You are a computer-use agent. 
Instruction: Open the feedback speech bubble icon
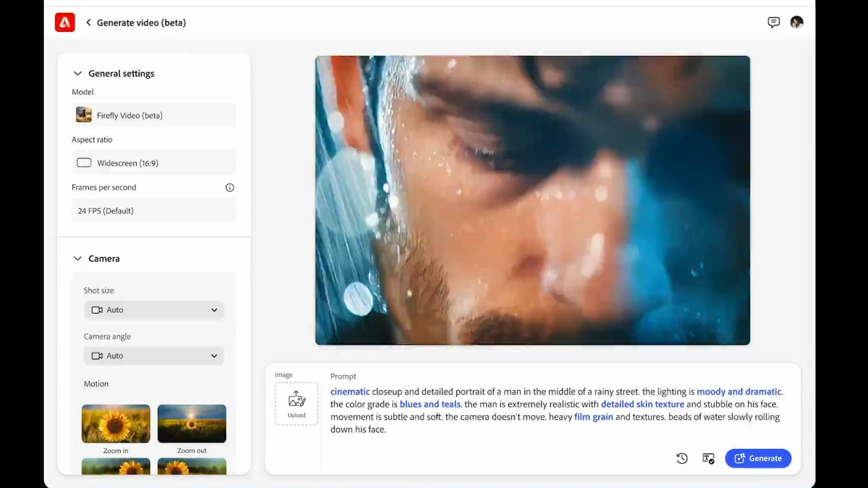pyautogui.click(x=774, y=22)
